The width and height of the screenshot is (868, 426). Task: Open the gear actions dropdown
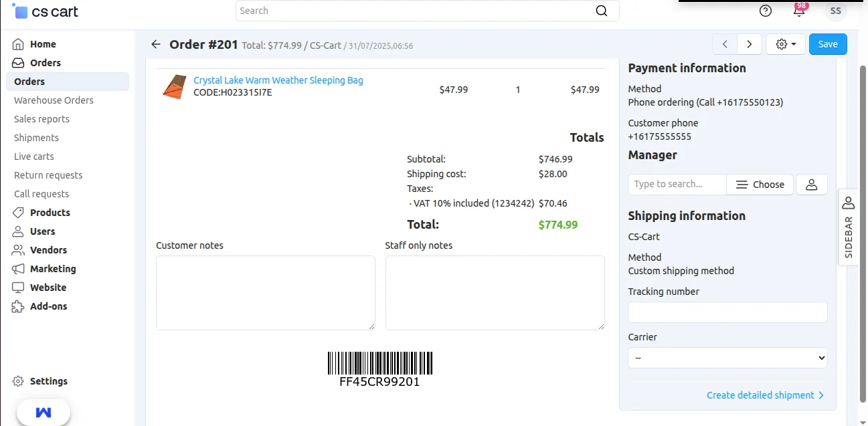click(x=785, y=44)
